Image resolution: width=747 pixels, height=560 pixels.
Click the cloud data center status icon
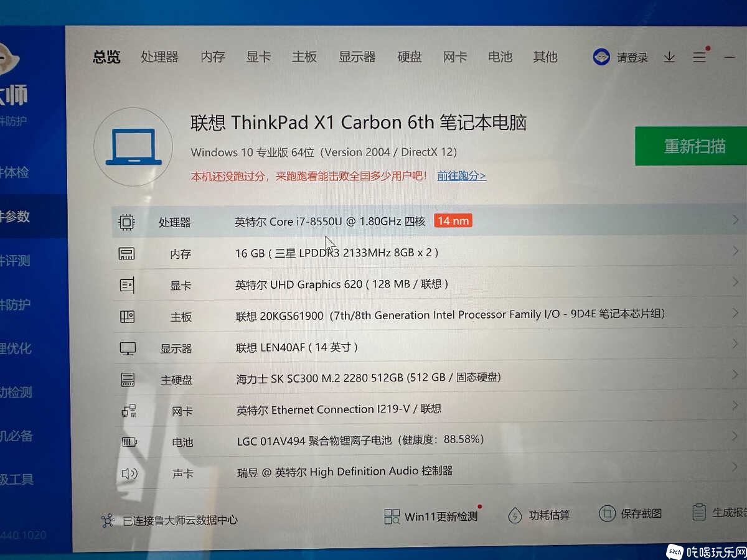tap(108, 520)
